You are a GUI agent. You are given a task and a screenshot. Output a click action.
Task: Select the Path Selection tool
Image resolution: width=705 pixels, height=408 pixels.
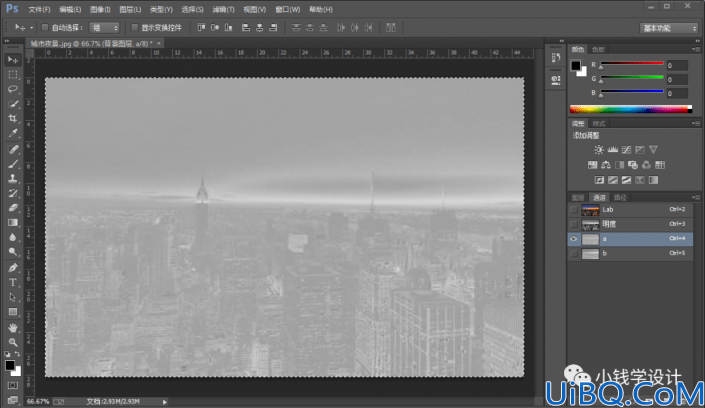(13, 297)
